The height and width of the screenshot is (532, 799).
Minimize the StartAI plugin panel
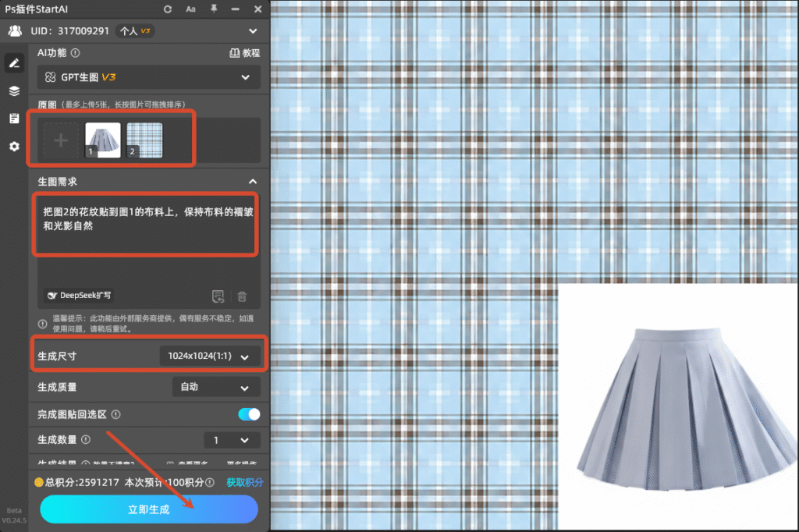236,9
